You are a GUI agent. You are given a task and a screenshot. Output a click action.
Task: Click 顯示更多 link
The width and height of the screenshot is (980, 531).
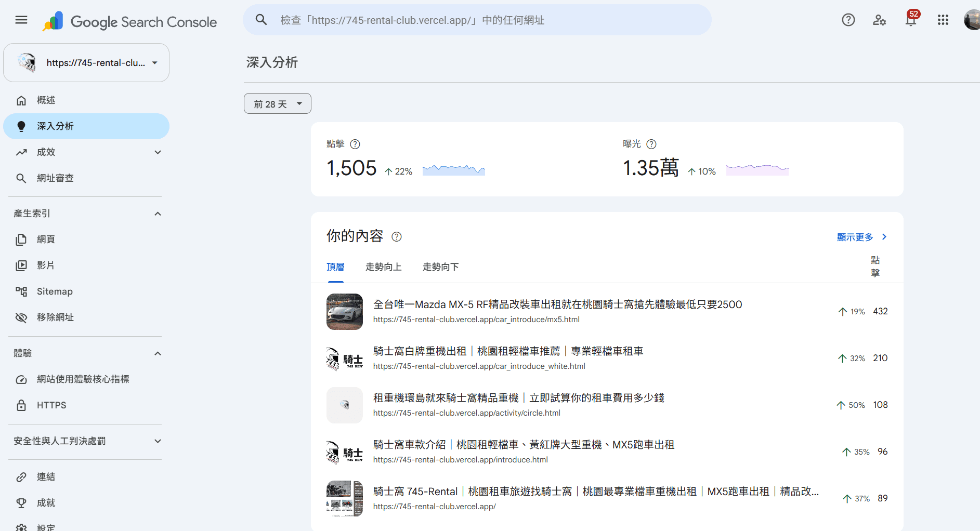point(861,237)
